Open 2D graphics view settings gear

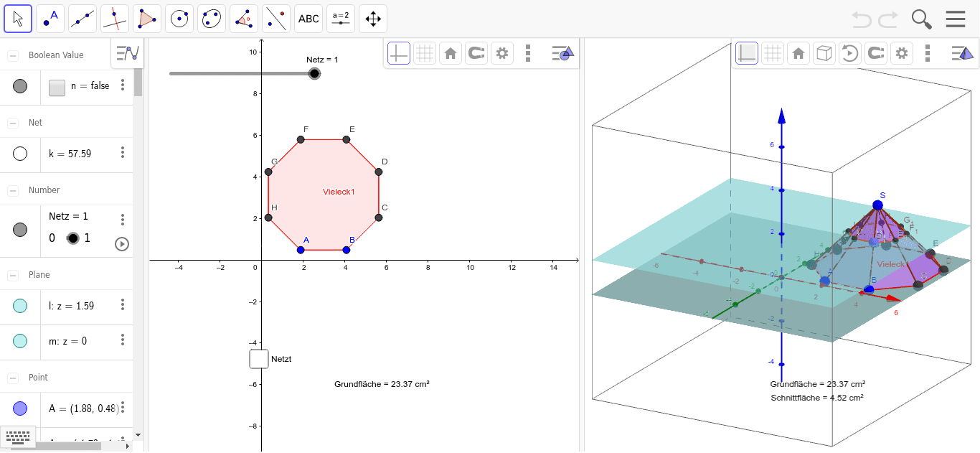[x=502, y=53]
